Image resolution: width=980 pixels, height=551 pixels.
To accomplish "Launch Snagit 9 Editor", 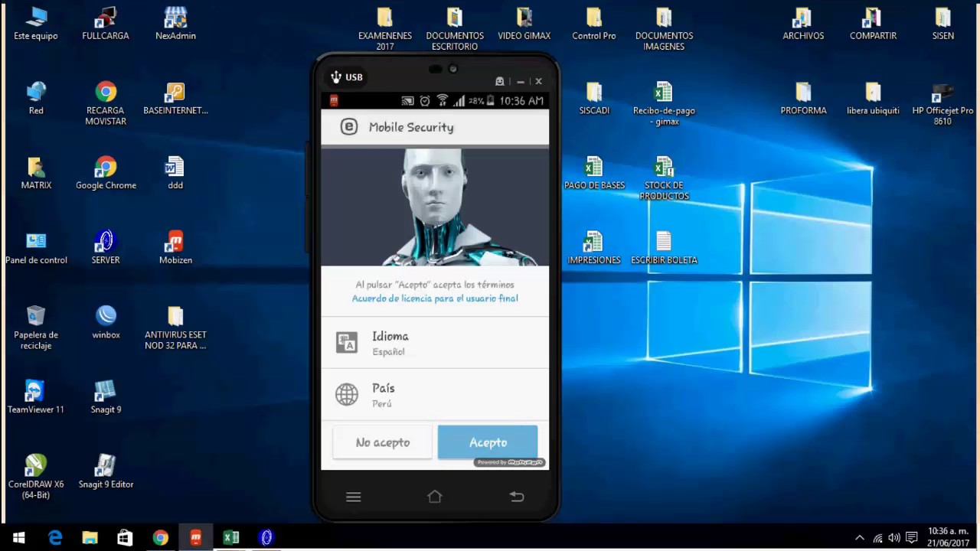I will click(106, 472).
